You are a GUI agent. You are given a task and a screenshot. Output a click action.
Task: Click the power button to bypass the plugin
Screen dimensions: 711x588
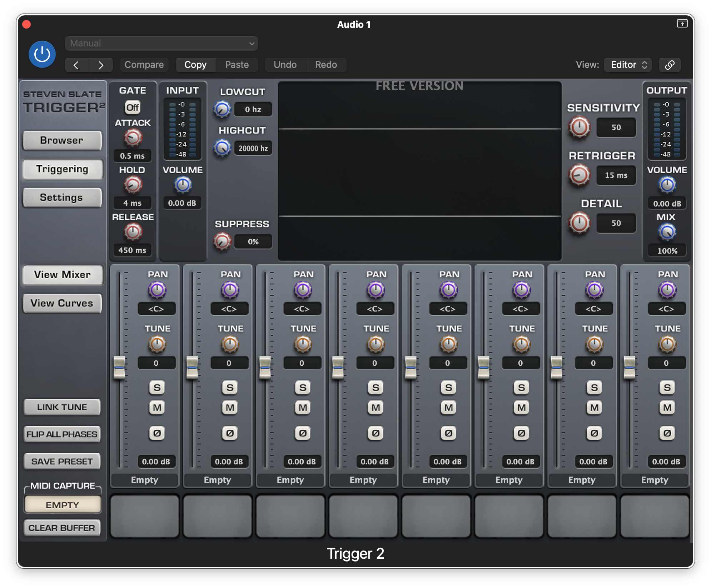point(42,54)
